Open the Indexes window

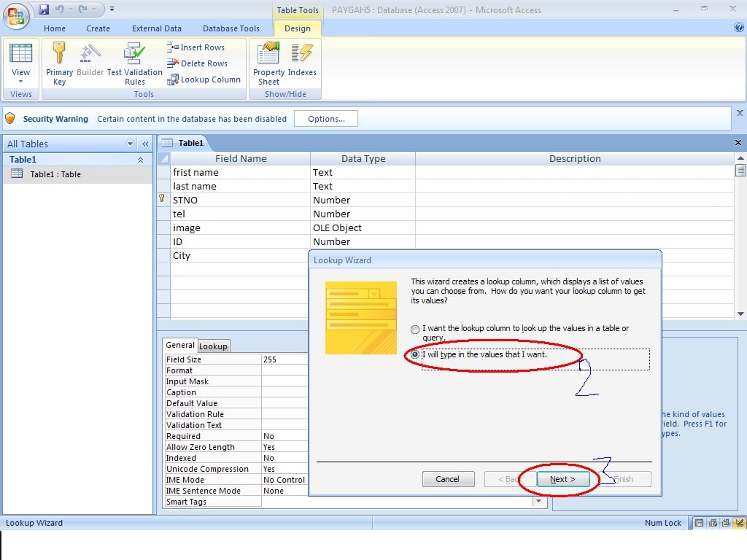(302, 60)
